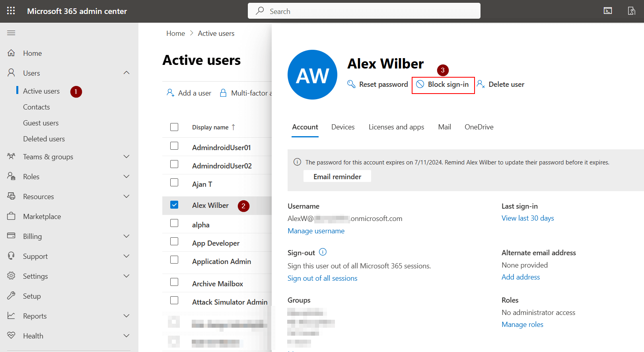The image size is (644, 352).
Task: Expand the Roles chevron
Action: [126, 176]
